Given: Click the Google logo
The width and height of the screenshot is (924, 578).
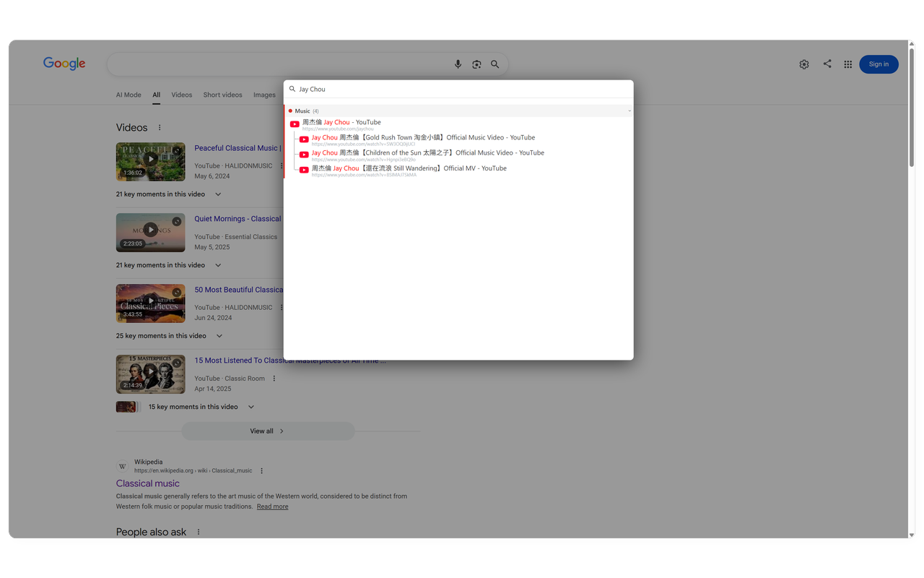Looking at the screenshot, I should tap(64, 64).
